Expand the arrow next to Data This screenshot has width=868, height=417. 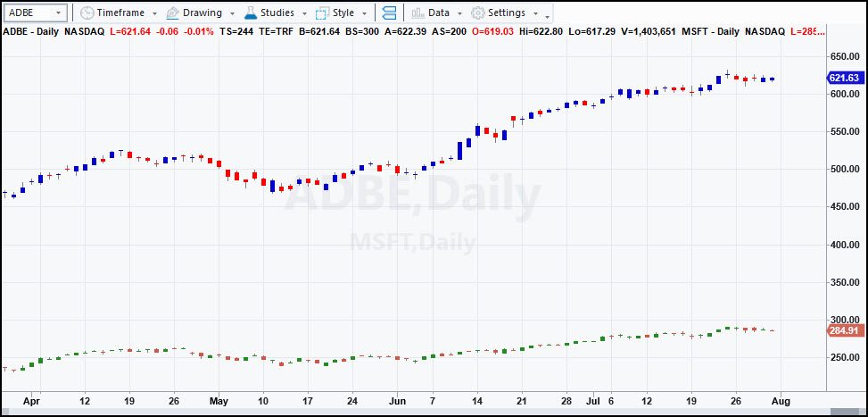click(459, 13)
